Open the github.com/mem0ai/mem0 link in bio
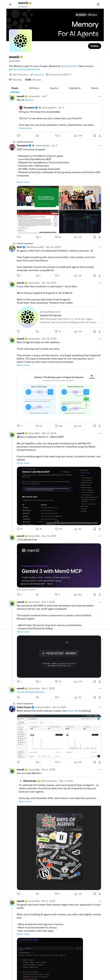The height and width of the screenshot is (980, 110). (24, 69)
